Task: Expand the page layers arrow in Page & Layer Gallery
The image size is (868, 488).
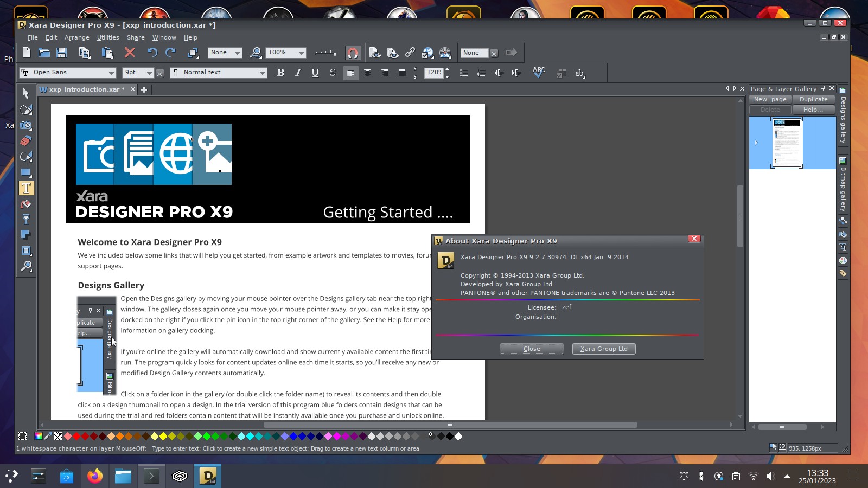Action: 756,143
